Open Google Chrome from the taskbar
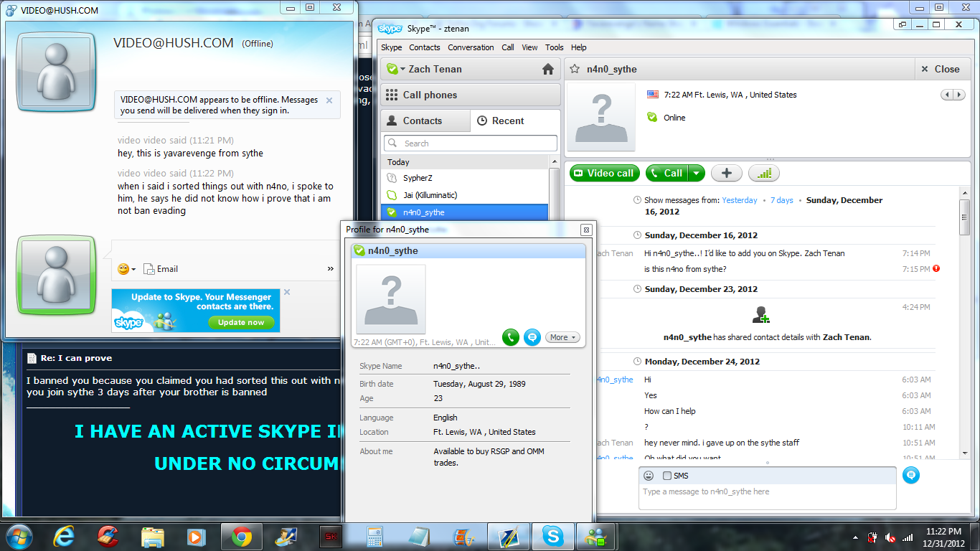980x551 pixels. (x=241, y=536)
